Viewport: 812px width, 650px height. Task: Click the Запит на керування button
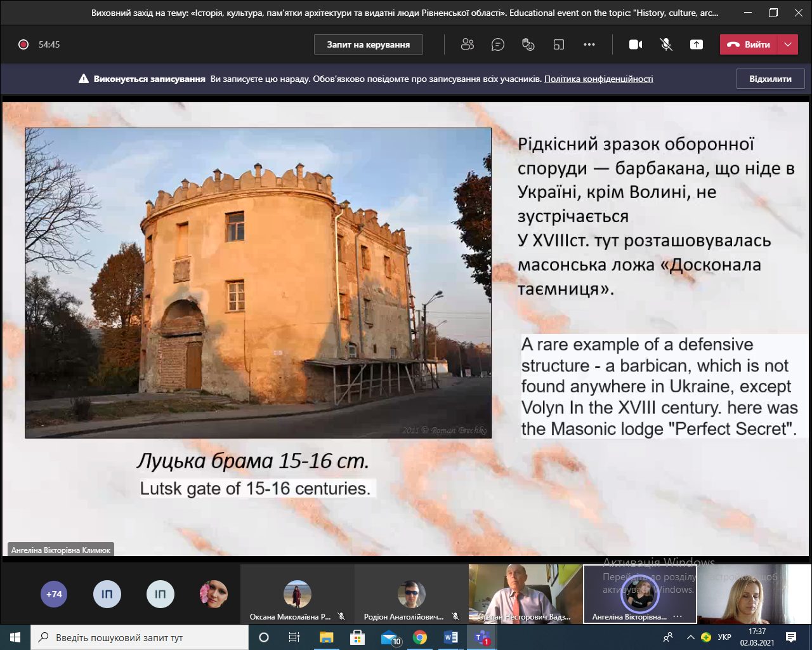(369, 44)
